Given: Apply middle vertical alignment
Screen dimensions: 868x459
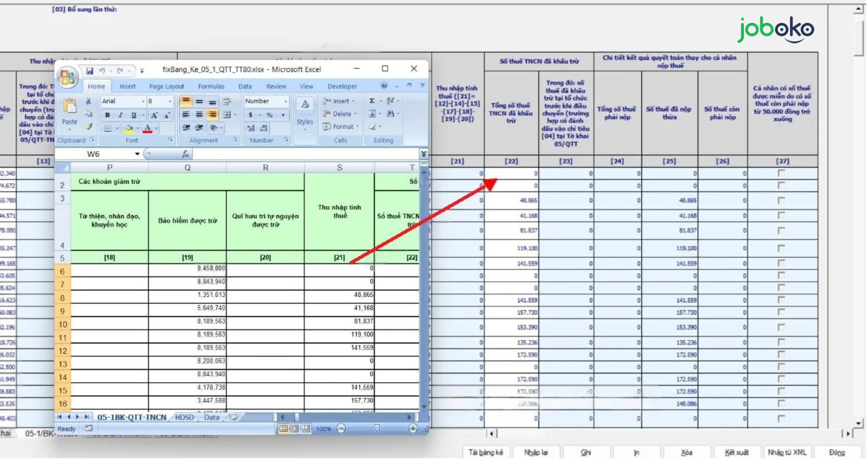Looking at the screenshot, I should pyautogui.click(x=199, y=101).
